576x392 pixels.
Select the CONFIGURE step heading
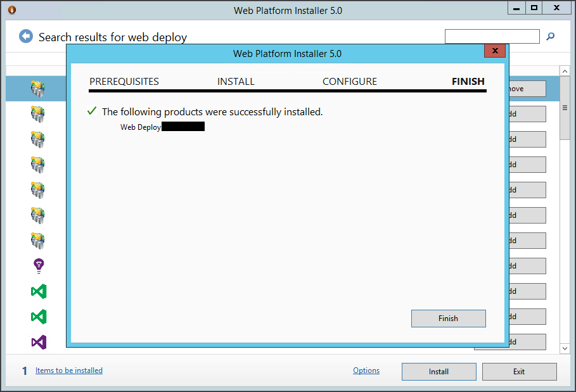(350, 82)
